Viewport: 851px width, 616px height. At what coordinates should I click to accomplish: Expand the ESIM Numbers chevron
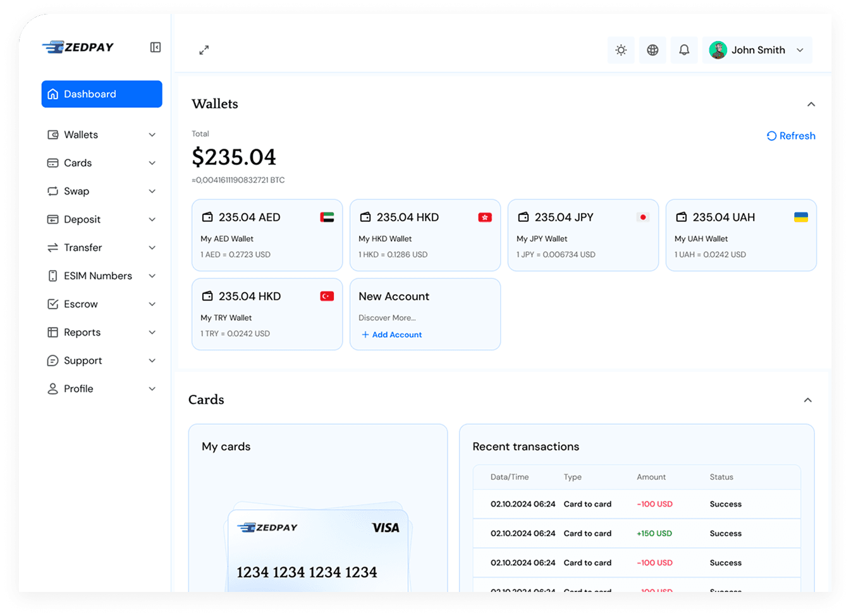[x=152, y=276]
